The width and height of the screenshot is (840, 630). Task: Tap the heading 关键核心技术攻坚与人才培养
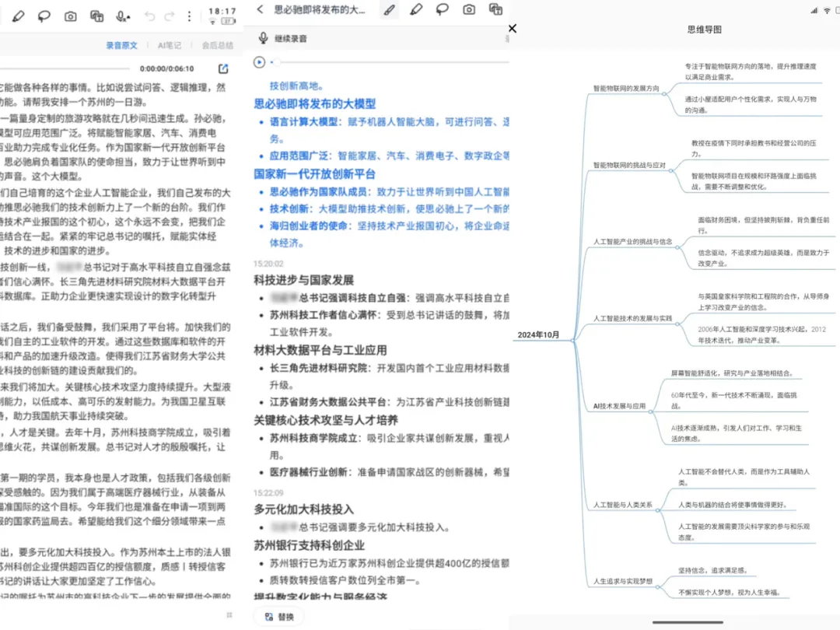pyautogui.click(x=326, y=420)
